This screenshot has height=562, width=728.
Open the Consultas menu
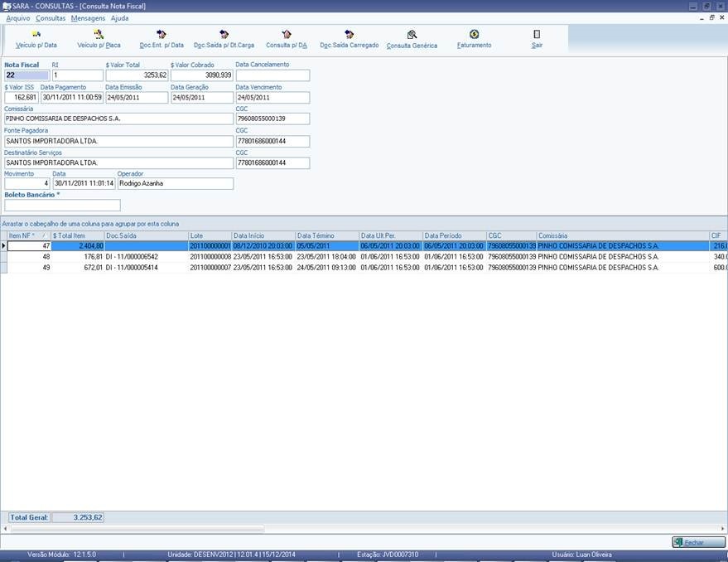(x=51, y=18)
